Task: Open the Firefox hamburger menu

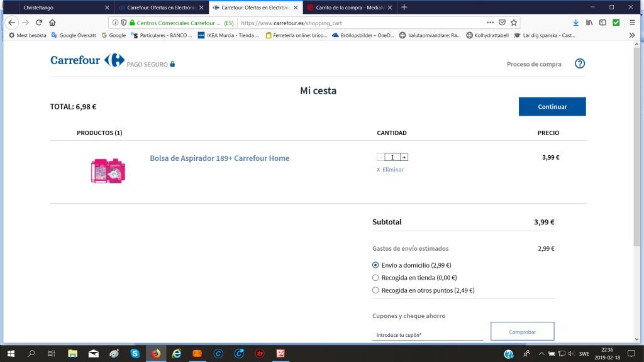Action: tap(632, 23)
